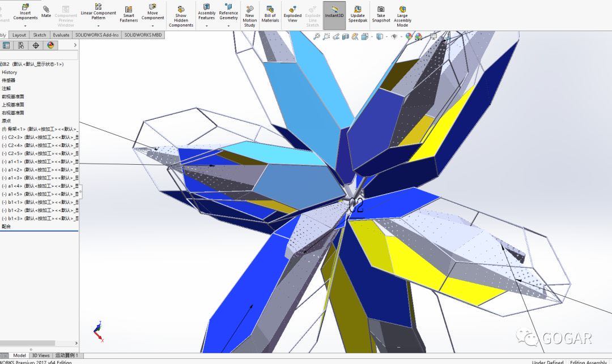Click the Edit Appearance color ball icon
This screenshot has height=364, width=612.
pyautogui.click(x=409, y=37)
